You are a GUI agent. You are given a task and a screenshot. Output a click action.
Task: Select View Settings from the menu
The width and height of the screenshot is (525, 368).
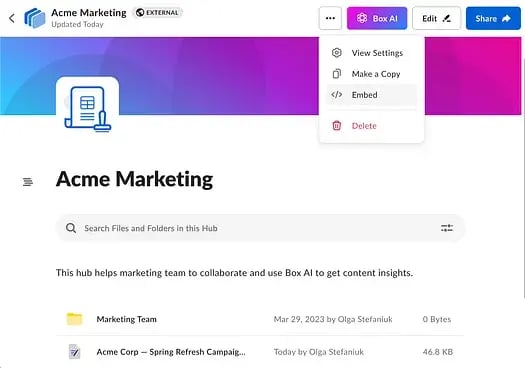[x=371, y=53]
